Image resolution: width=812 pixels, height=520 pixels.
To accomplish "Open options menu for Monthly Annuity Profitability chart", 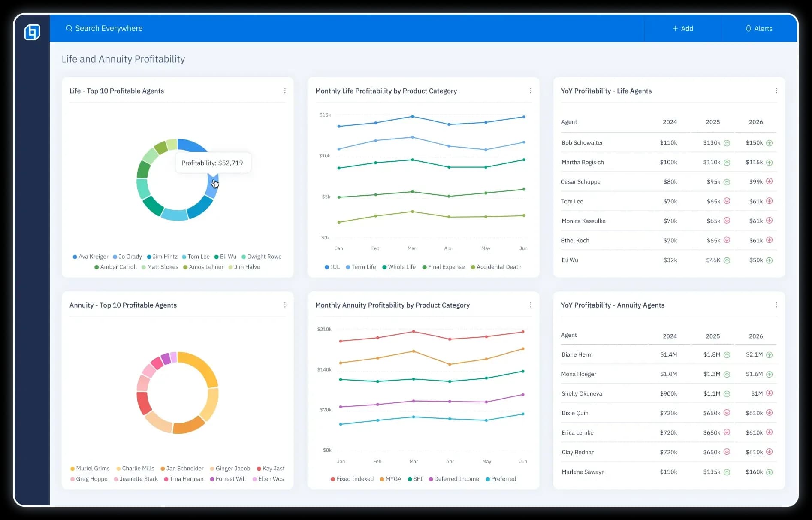I will [x=531, y=305].
